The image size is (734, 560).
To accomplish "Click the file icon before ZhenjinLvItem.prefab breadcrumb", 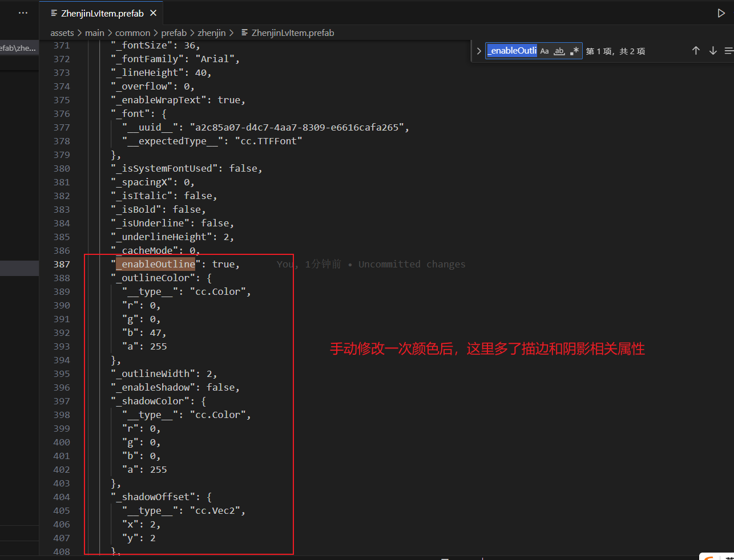I will (244, 33).
